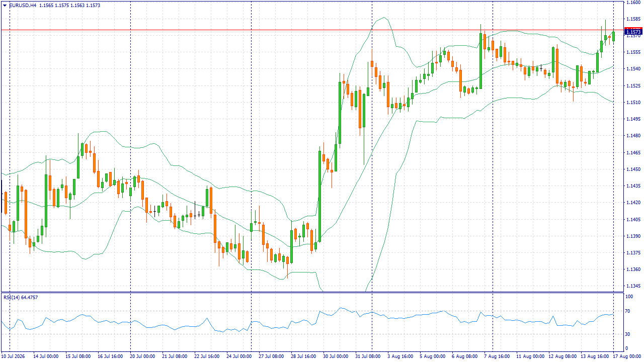Select the OHLC values 1.1565 1.1575 1.1563 1.1573

(x=69, y=6)
